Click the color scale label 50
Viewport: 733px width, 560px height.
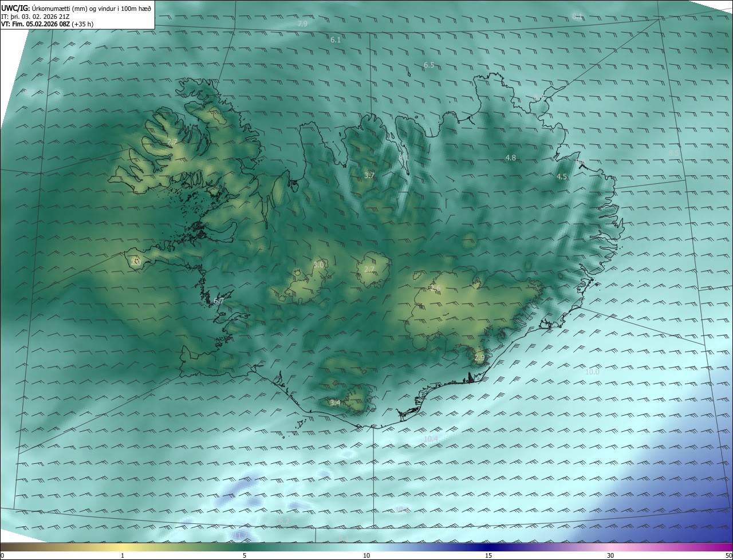coord(728,555)
